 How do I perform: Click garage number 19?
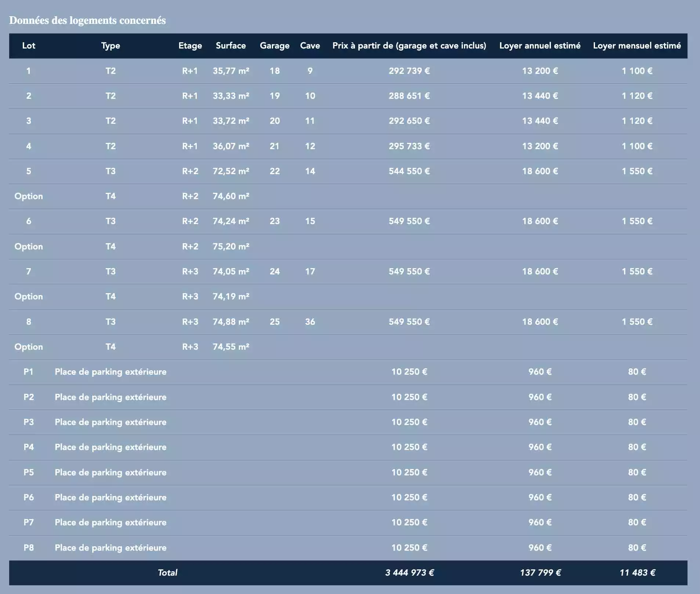[275, 96]
